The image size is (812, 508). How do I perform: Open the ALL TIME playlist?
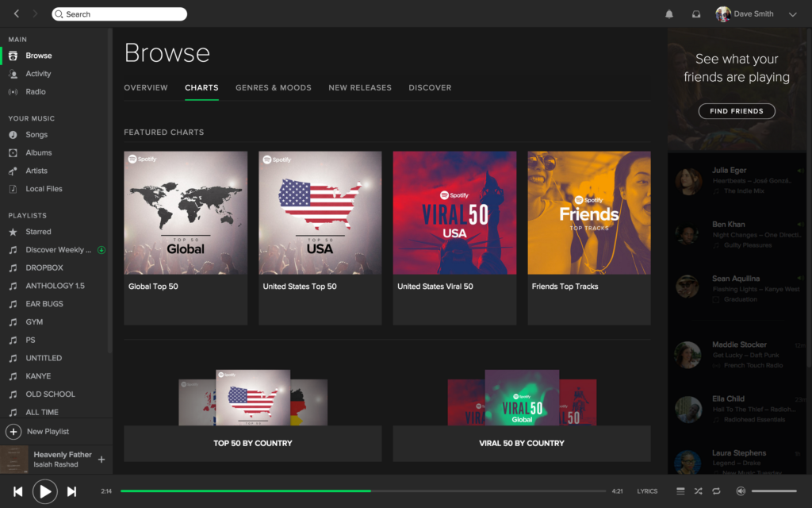[x=42, y=412]
